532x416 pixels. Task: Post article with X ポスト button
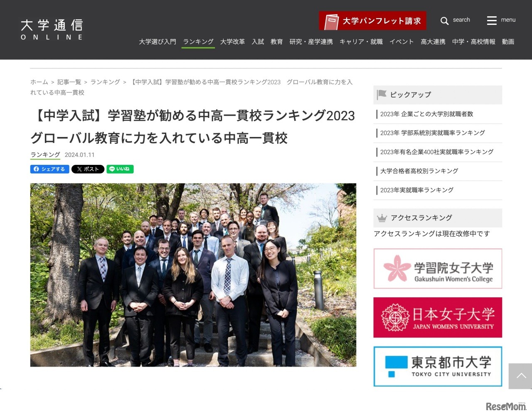pos(88,169)
